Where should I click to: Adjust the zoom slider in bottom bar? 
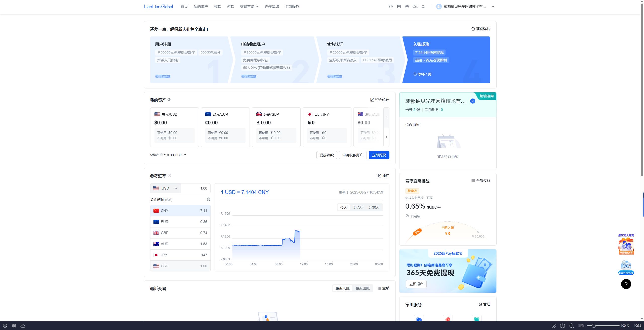click(603, 326)
